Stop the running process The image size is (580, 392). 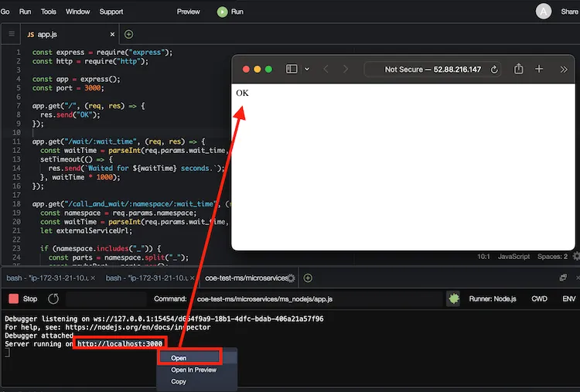[23, 298]
